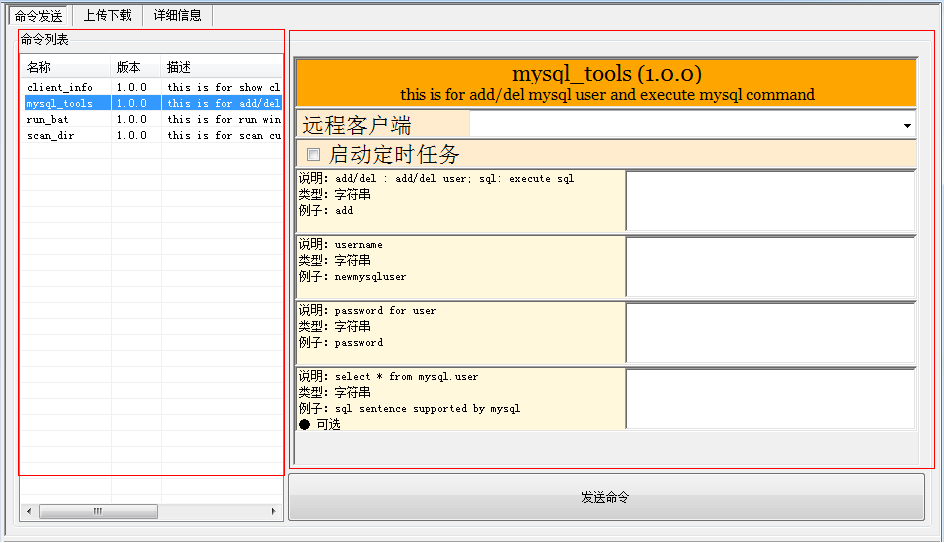This screenshot has height=543, width=944.
Task: Click the 'this is for scan cu' description cell
Action: click(224, 135)
